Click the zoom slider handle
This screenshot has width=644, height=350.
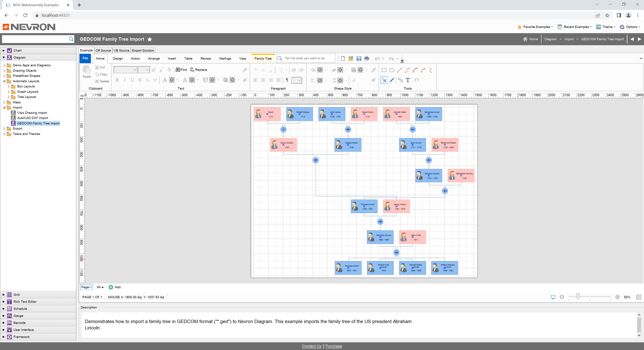point(578,297)
